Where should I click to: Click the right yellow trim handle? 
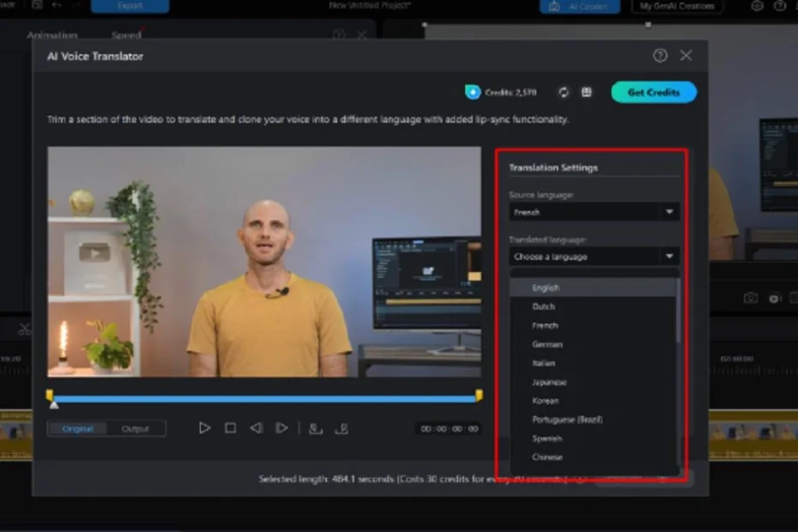point(479,395)
